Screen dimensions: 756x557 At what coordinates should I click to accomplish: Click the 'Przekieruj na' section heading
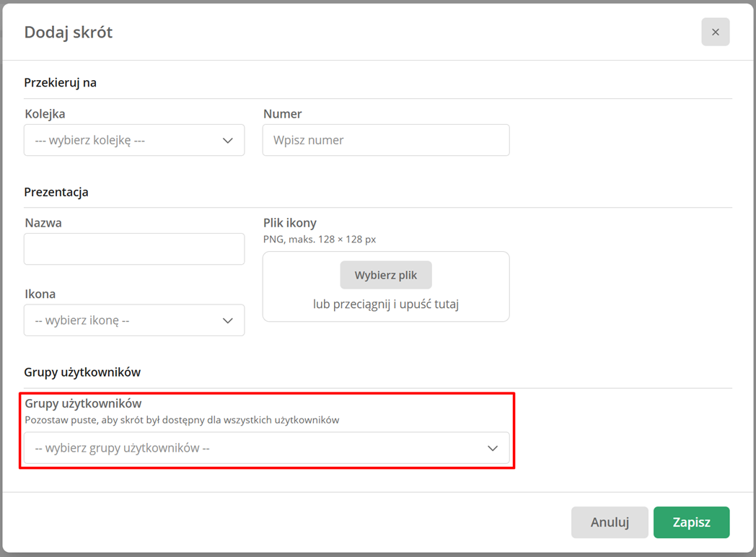(61, 83)
